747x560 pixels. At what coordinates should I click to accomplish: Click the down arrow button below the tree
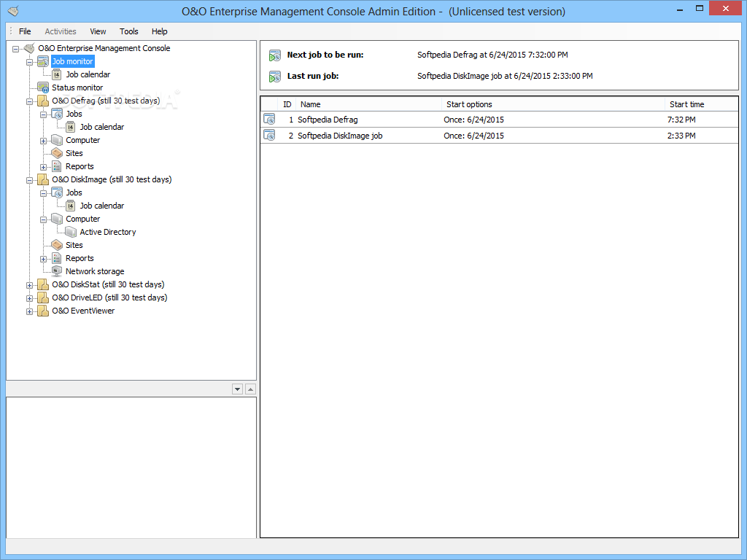tap(237, 389)
